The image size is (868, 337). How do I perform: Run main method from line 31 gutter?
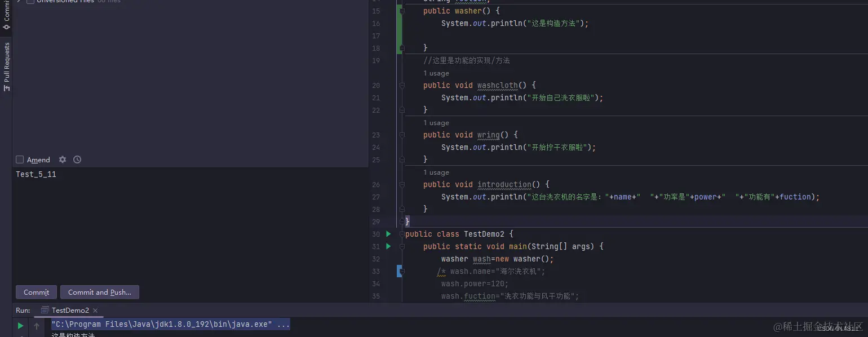pos(388,246)
